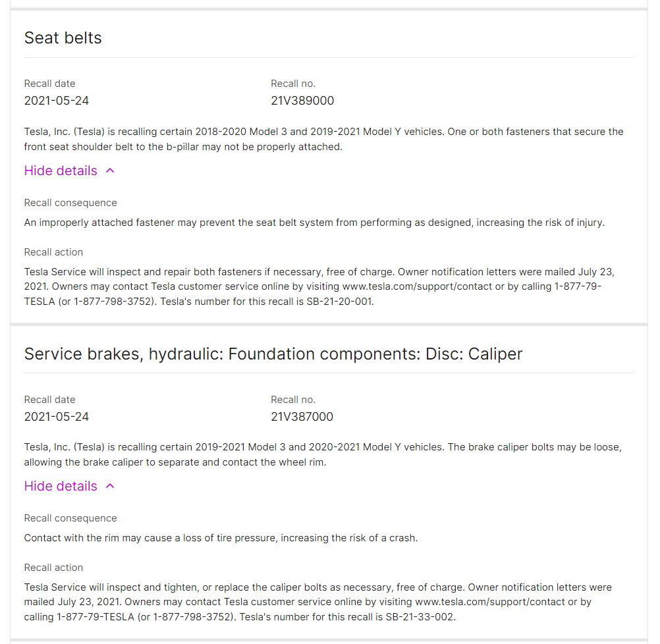Click the loss of tire pressure consequence text
Image resolution: width=660 pixels, height=644 pixels.
pos(221,538)
